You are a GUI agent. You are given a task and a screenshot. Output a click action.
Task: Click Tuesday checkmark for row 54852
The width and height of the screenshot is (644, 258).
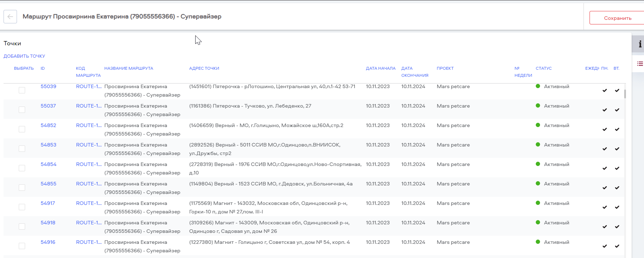(x=617, y=130)
